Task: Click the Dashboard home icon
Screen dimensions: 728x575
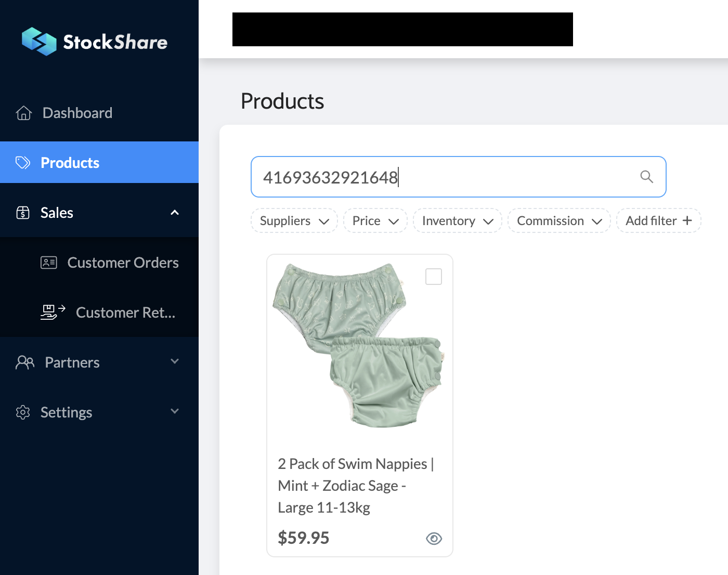Action: coord(24,113)
